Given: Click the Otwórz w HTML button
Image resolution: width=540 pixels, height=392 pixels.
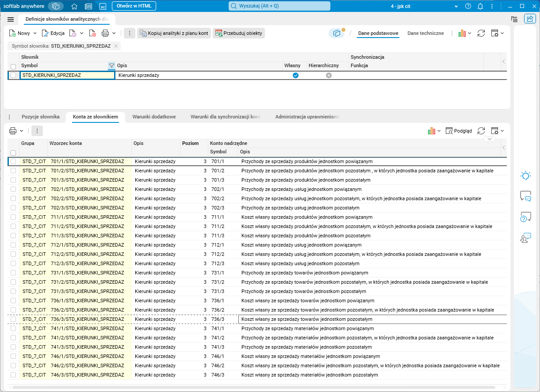Looking at the screenshot, I should [134, 6].
